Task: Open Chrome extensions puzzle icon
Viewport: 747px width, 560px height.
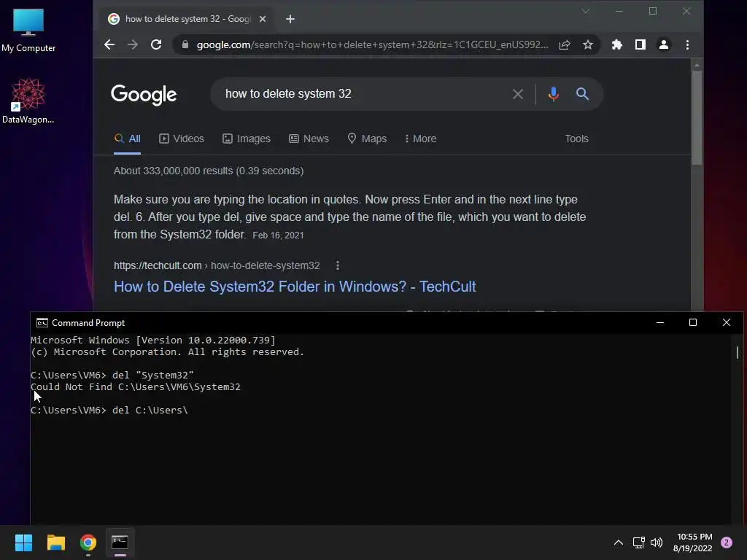Action: point(617,44)
